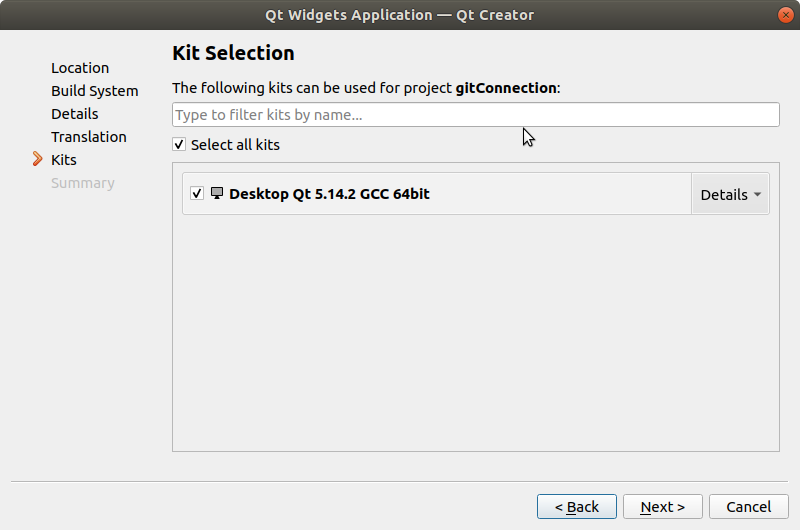The width and height of the screenshot is (800, 530).
Task: Proceed with the Next button
Action: (x=662, y=507)
